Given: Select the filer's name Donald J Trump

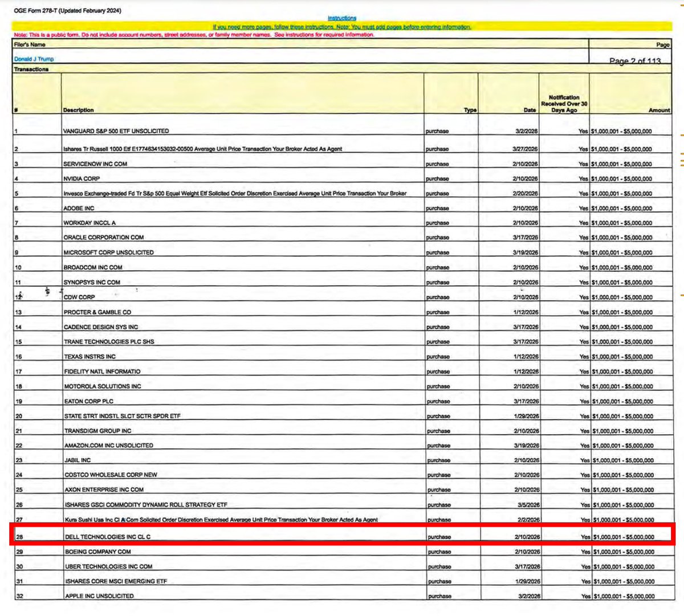Looking at the screenshot, I should [x=34, y=59].
